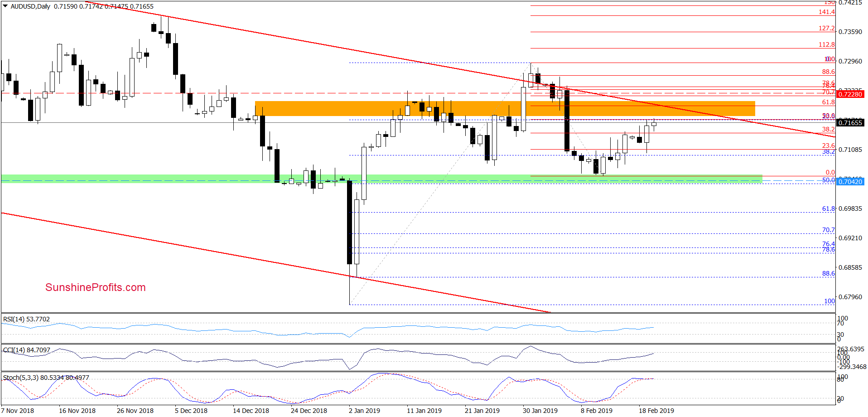Click the AUDUSD,Daily chart title
Image resolution: width=868 pixels, height=417 pixels.
click(x=30, y=6)
